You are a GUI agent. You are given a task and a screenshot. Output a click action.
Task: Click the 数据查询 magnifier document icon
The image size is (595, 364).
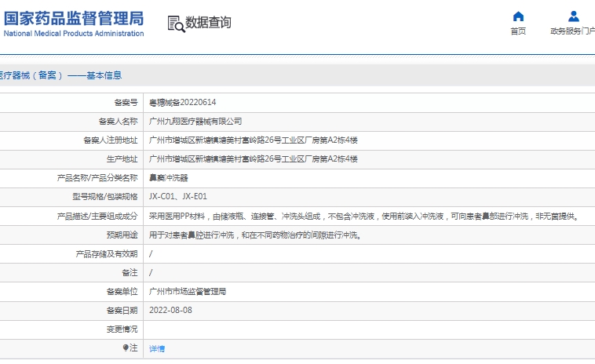[x=176, y=24]
